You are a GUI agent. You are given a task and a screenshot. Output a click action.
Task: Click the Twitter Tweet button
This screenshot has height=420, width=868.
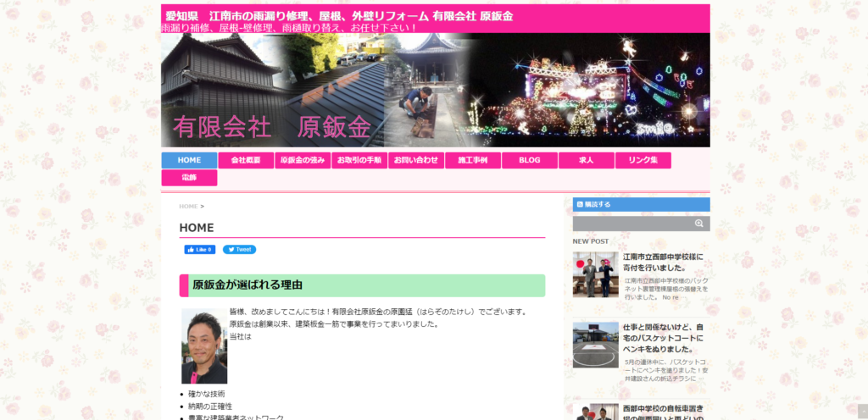pyautogui.click(x=239, y=249)
